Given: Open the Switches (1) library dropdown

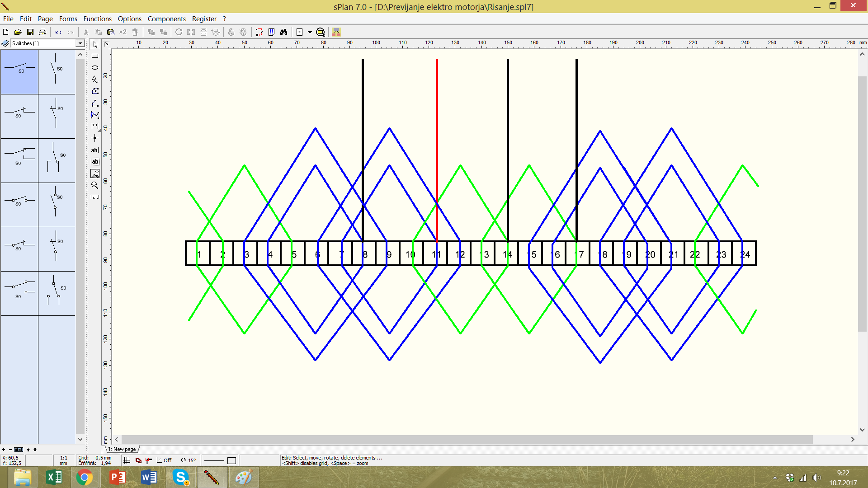Looking at the screenshot, I should point(80,43).
